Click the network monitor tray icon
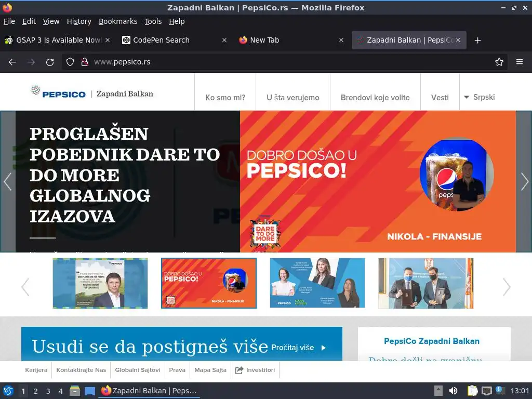The image size is (532, 399). click(x=486, y=391)
